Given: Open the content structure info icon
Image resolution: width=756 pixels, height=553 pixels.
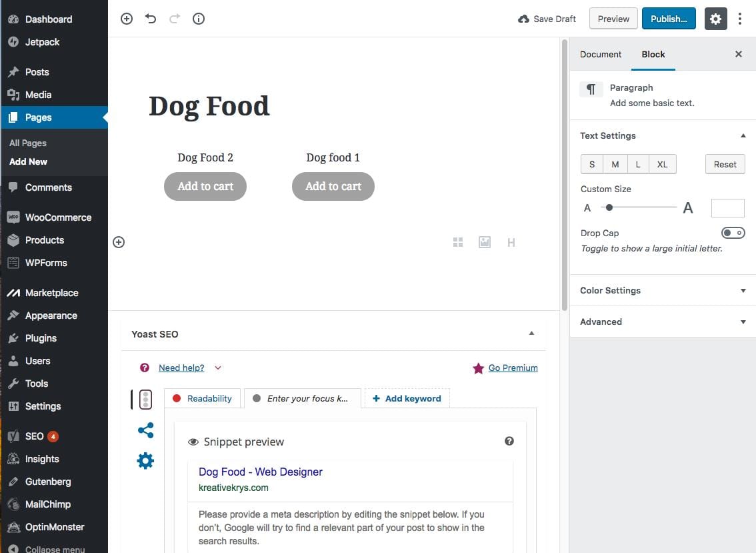Looking at the screenshot, I should 199,19.
